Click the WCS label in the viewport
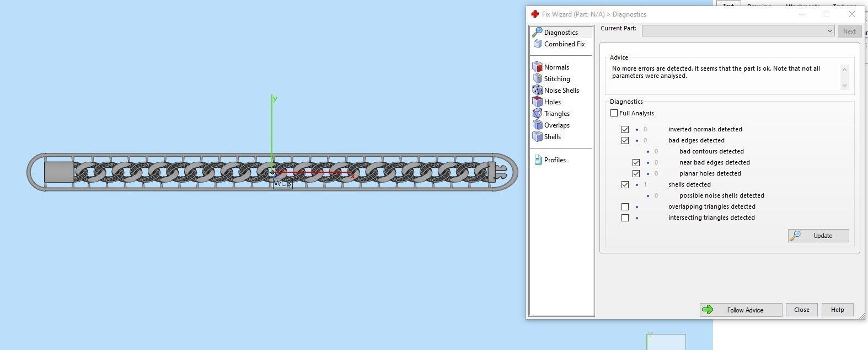Viewport: 868px width, 350px height. click(282, 184)
